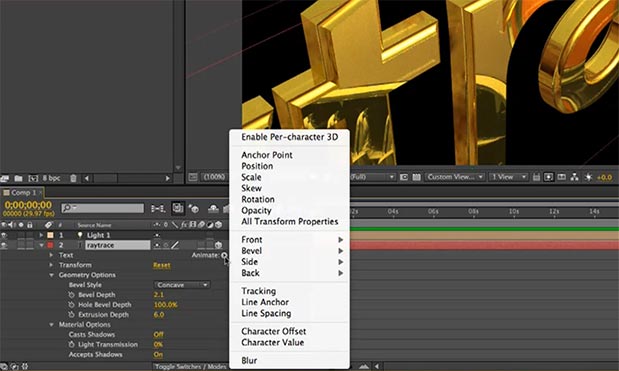The image size is (619, 371).
Task: Select Anchor Point from Animate menu
Action: coord(289,155)
